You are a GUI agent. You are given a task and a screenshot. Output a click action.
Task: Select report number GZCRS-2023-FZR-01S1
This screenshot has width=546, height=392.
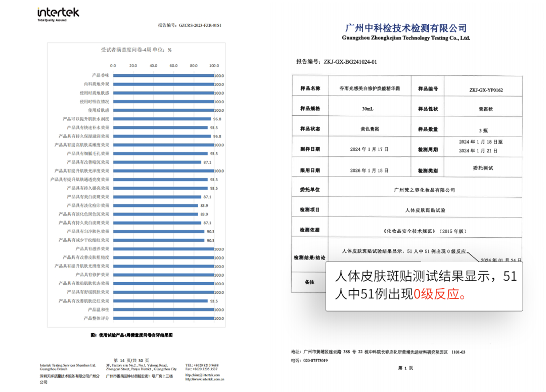(200, 25)
